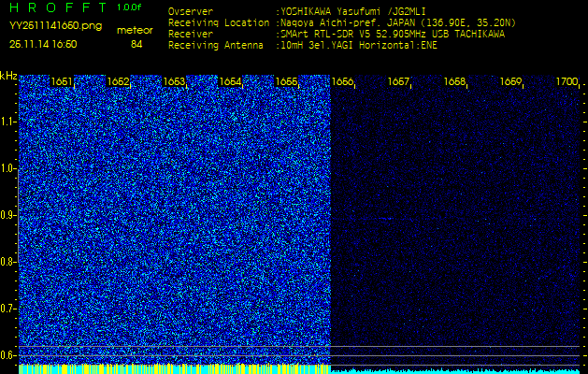Click the 10mH 3el.YAGI antenna value
Screen dimensions: 588x374
[x=358, y=46]
